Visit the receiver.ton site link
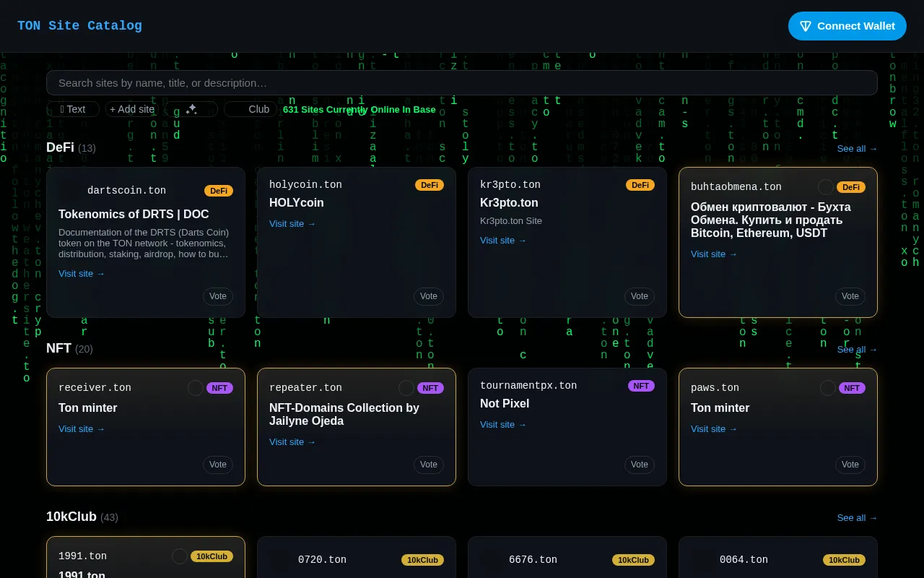The image size is (924, 578). pos(82,428)
